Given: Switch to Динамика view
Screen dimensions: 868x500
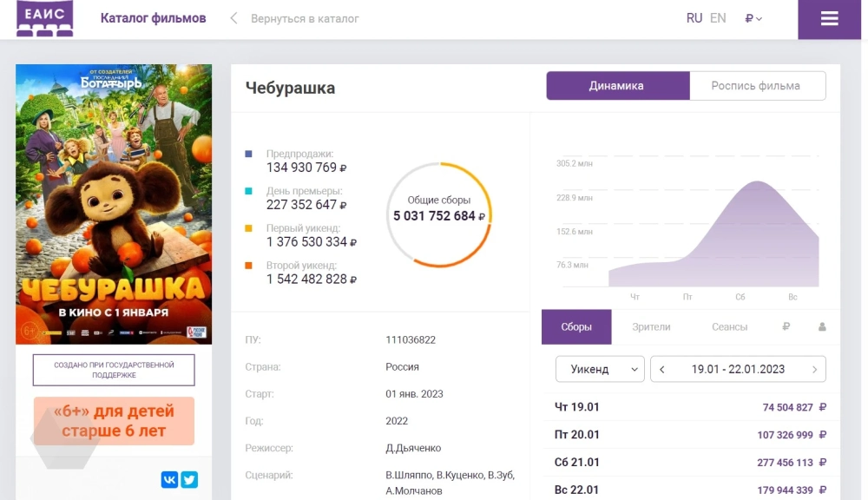Looking at the screenshot, I should click(617, 86).
